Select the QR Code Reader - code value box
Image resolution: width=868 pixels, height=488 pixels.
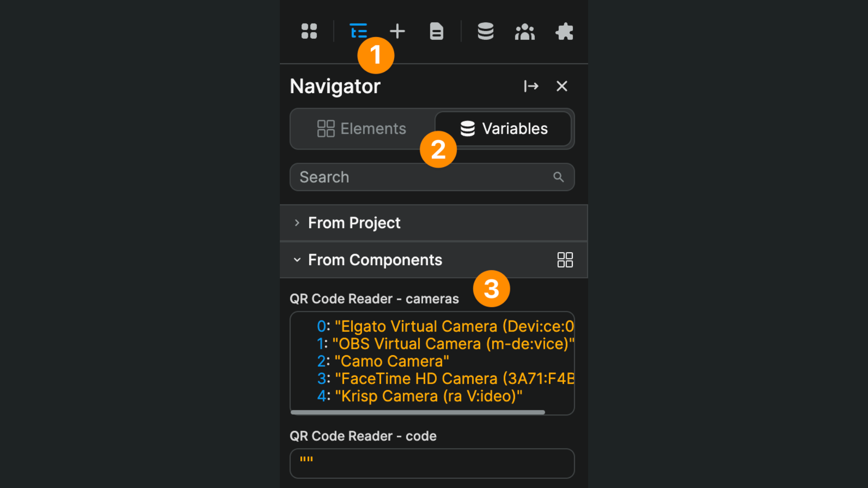[x=432, y=463]
